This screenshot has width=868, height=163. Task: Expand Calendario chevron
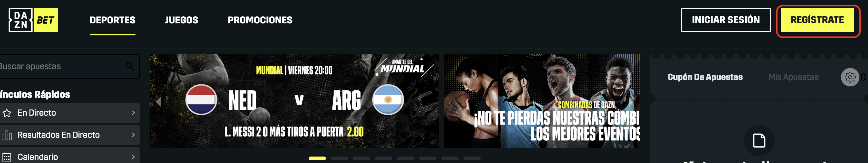click(133, 157)
